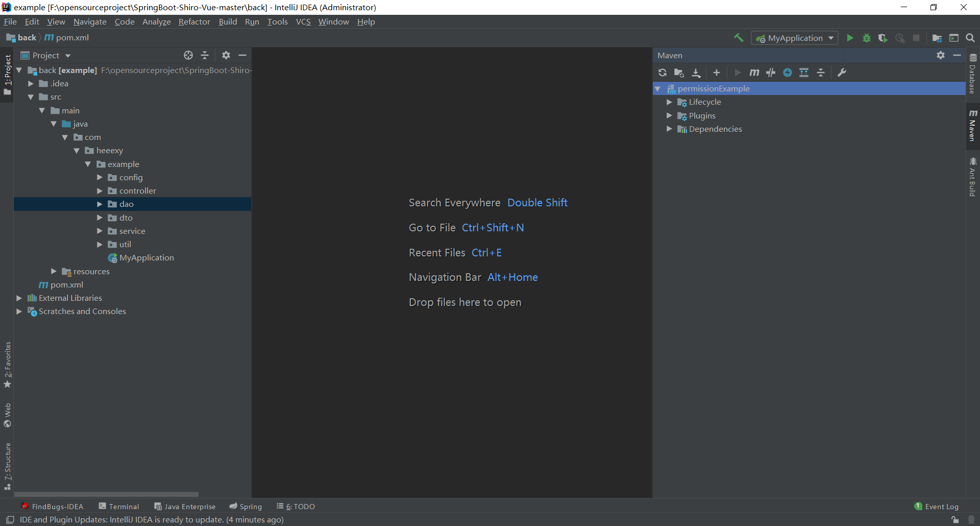The image size is (980, 526).
Task: Click the IDE and Plugin Updates status message
Action: (x=152, y=520)
